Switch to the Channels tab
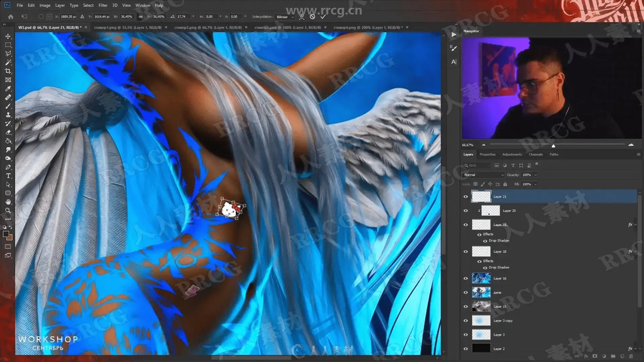The width and height of the screenshot is (644, 362). click(x=535, y=155)
